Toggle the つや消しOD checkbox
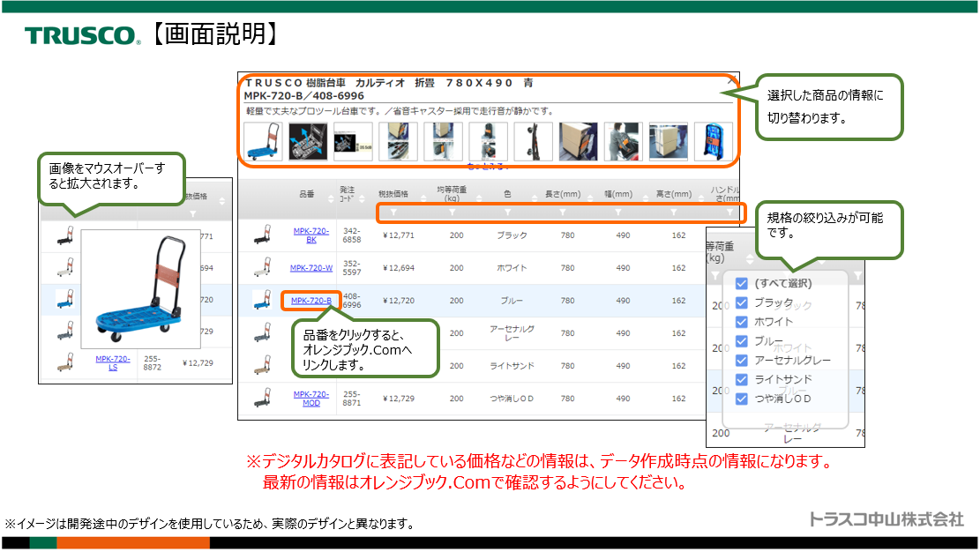 tap(742, 399)
